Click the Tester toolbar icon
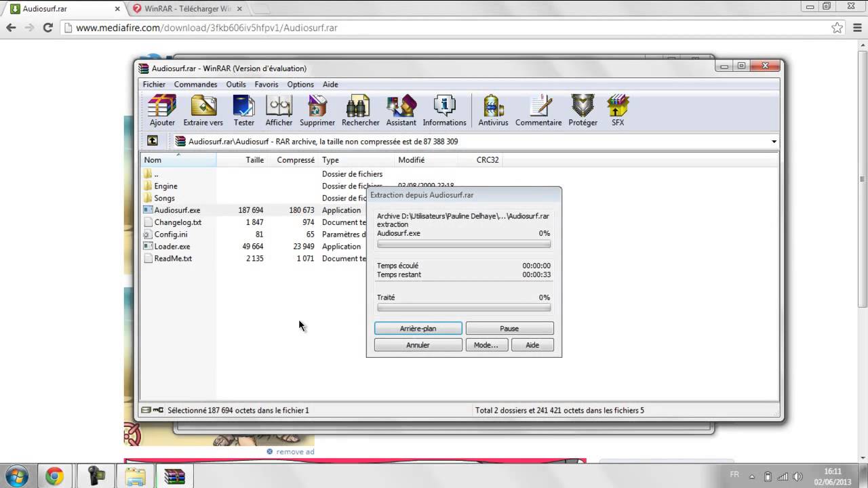 point(243,110)
